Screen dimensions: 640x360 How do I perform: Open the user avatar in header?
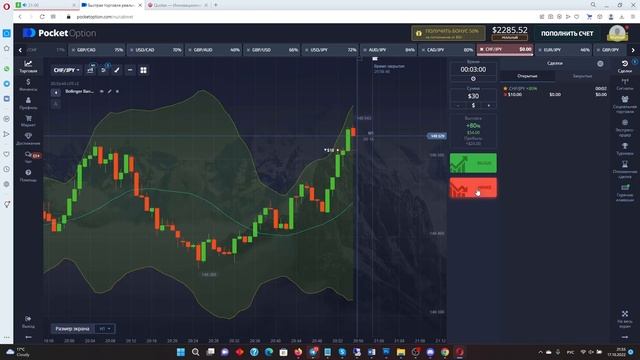[x=617, y=33]
